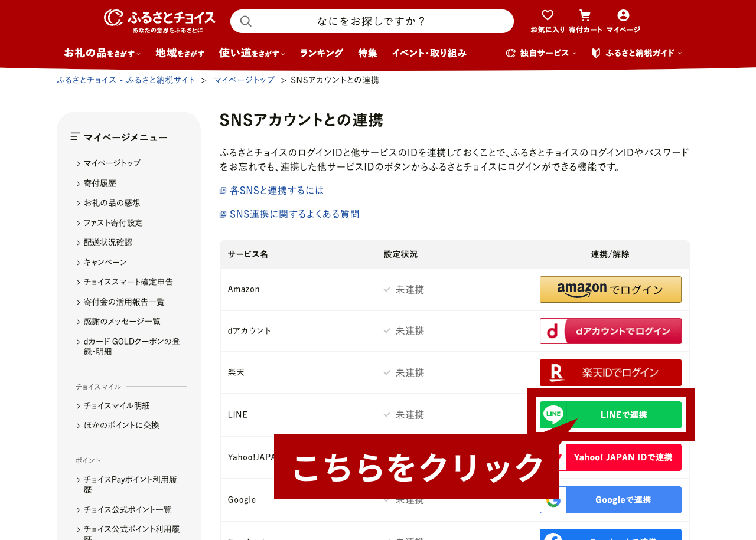This screenshot has height=540, width=756.
Task: Click the Googleで連携 button
Action: pos(611,500)
